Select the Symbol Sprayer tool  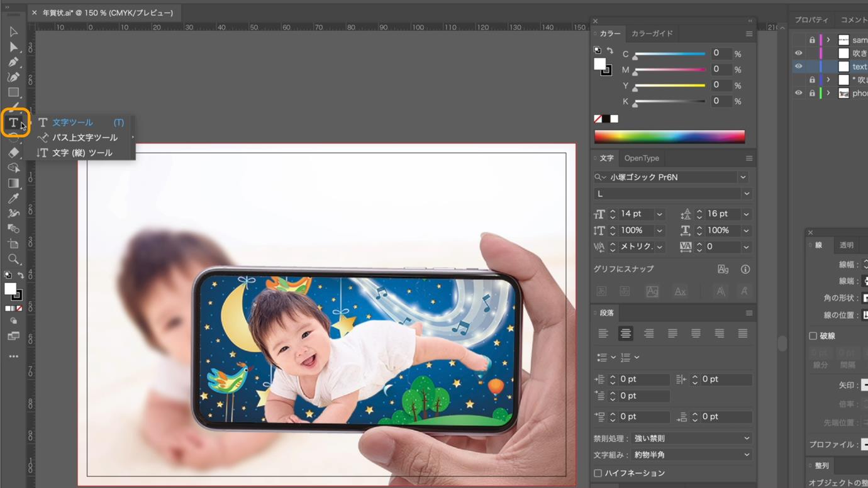tap(13, 214)
